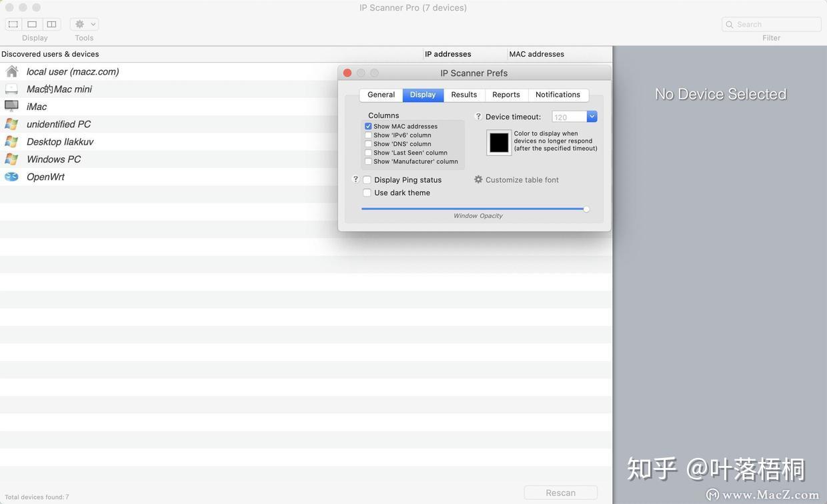This screenshot has width=827, height=504.
Task: Select the split-pane Display view icon
Action: pos(49,22)
